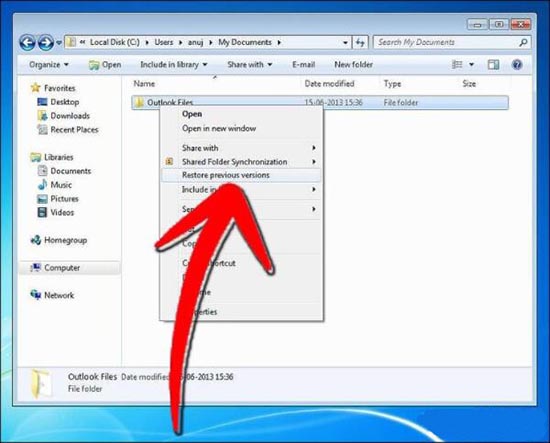550x443 pixels.
Task: Choose Shared Folder Synchronization menu entry
Action: (x=234, y=162)
